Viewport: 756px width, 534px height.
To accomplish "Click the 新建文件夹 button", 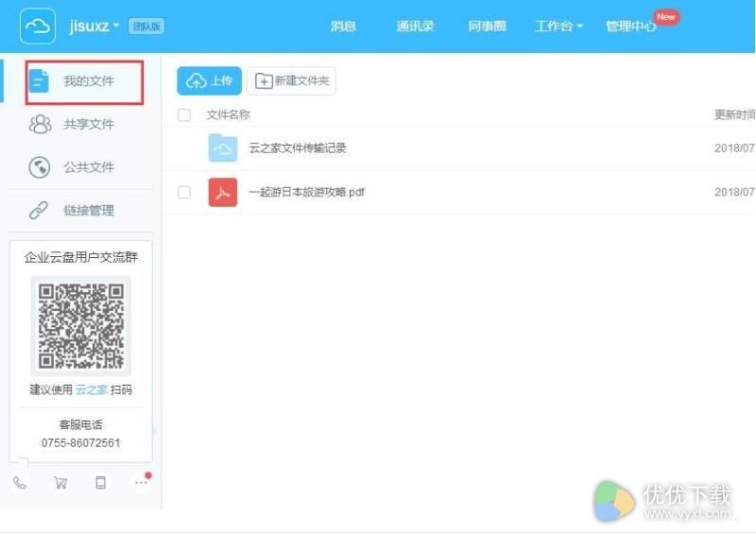I will click(292, 81).
